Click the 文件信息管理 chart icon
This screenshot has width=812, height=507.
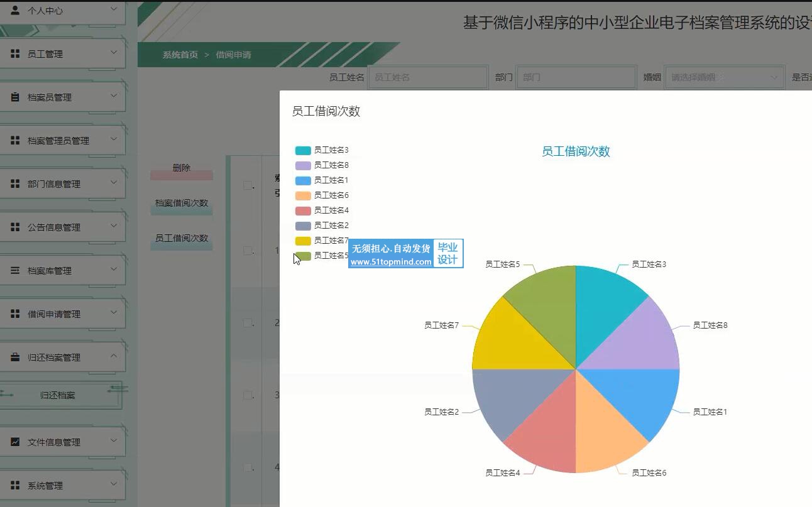pyautogui.click(x=15, y=442)
